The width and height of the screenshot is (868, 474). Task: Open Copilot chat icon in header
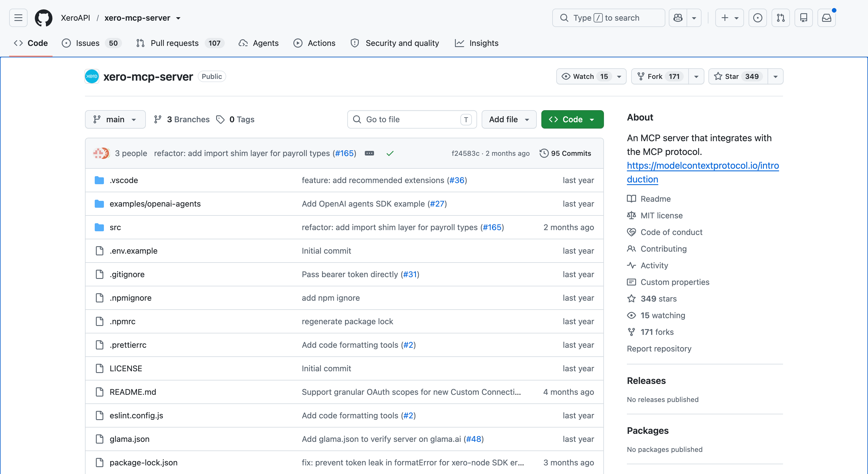coord(678,18)
